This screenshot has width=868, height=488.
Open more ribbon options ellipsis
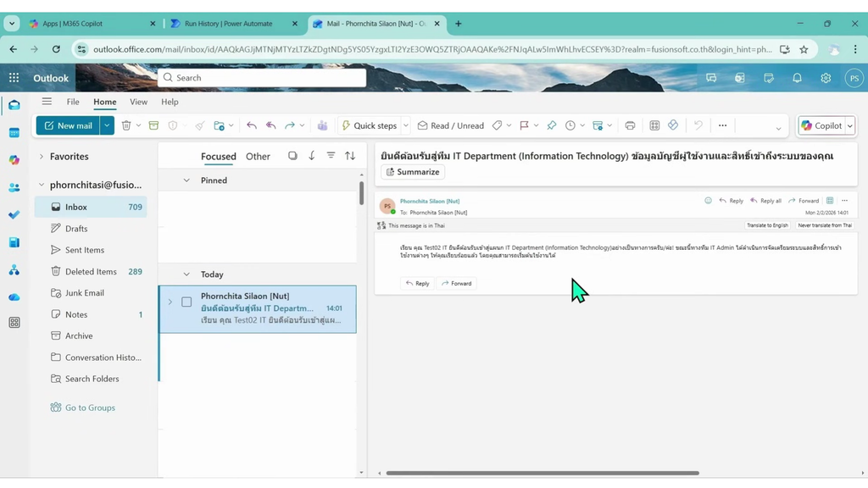[722, 125]
